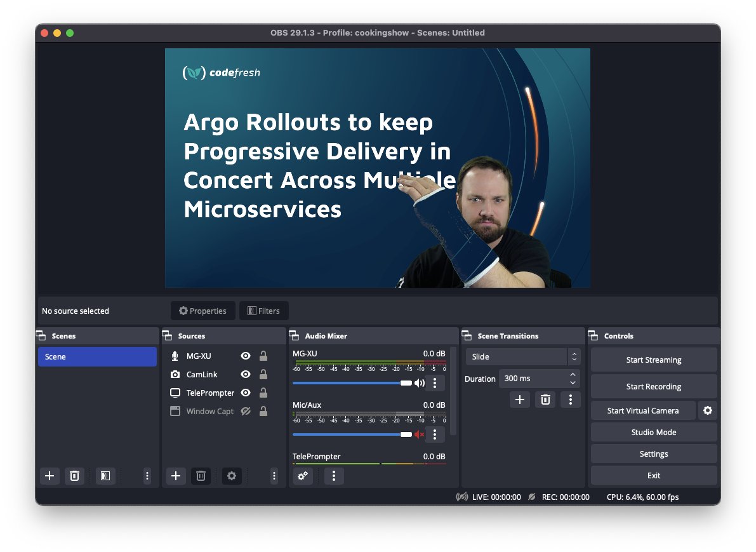Hide the CamLink source with eye icon
Screen dimensions: 756x552
(246, 374)
